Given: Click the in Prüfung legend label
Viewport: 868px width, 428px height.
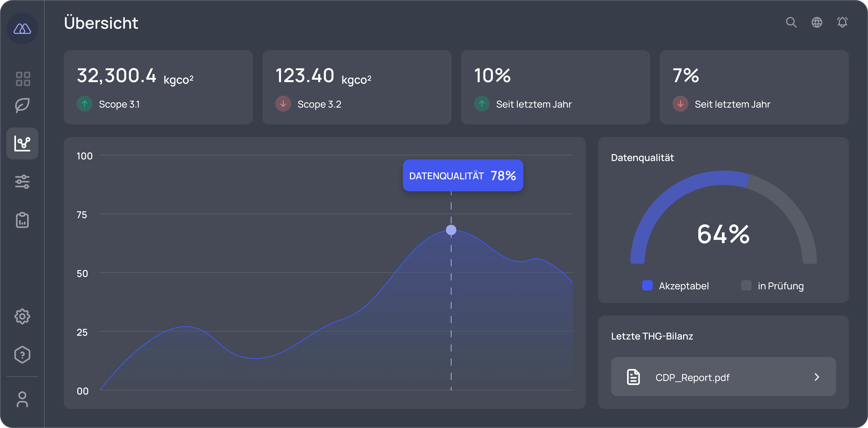Looking at the screenshot, I should pyautogui.click(x=781, y=286).
